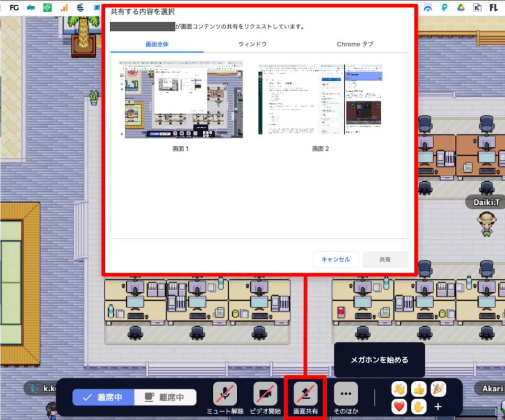Click the メガホンを始める tooltip button
505x420 pixels.
[379, 359]
